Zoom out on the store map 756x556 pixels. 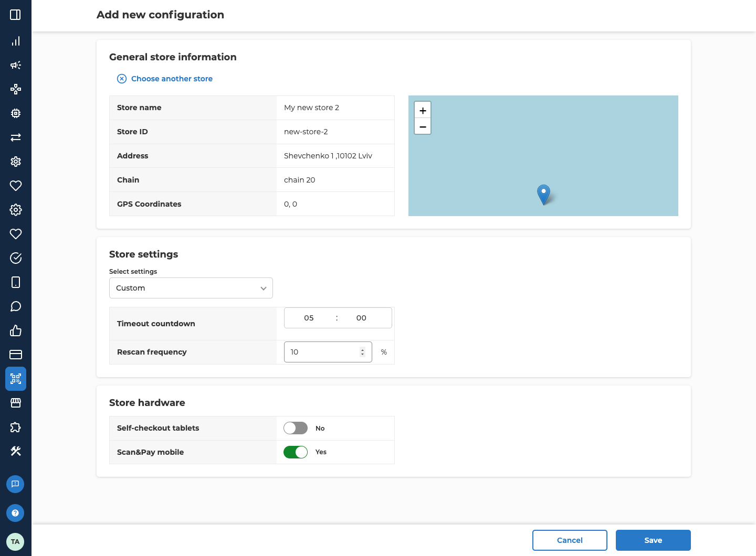click(423, 126)
